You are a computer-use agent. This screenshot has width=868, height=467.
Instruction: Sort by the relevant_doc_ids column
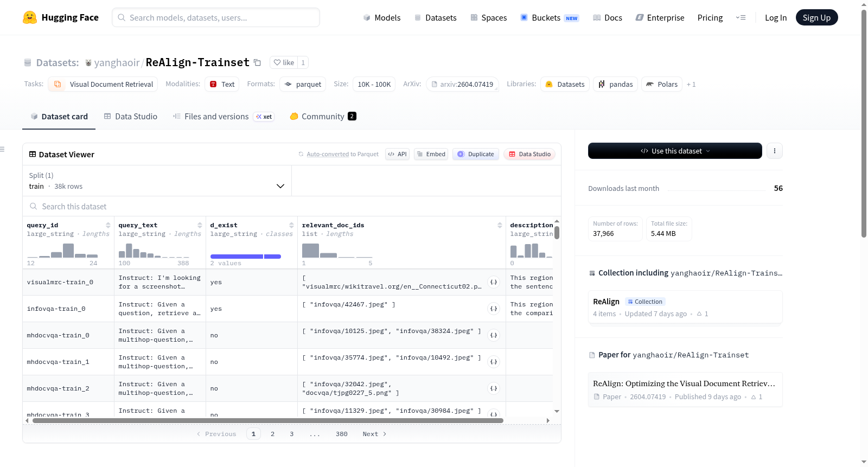click(x=500, y=225)
